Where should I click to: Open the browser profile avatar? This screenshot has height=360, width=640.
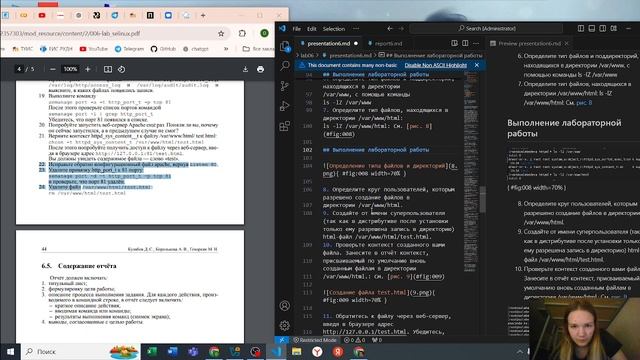pos(264,33)
